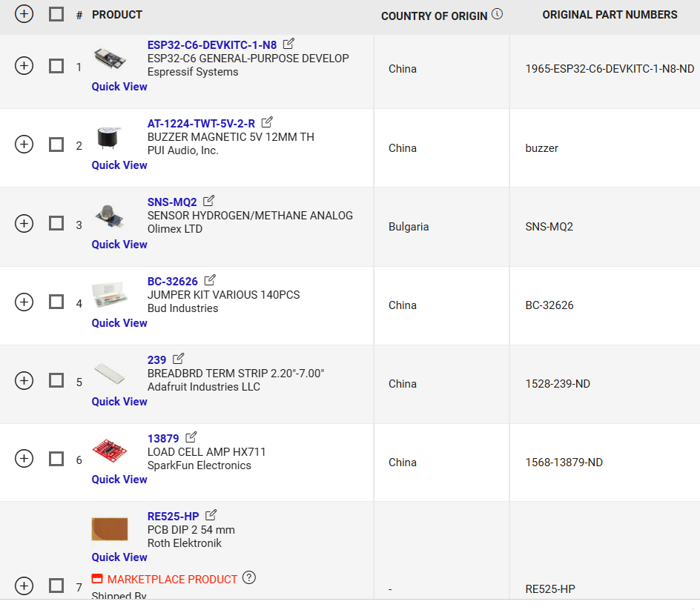Viewport: 700px width, 610px height.
Task: Sort by the PRODUCT column header
Action: pyautogui.click(x=117, y=15)
